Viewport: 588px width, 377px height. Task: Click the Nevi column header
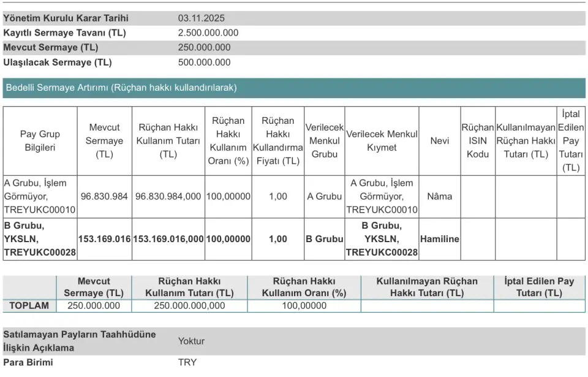click(x=439, y=141)
